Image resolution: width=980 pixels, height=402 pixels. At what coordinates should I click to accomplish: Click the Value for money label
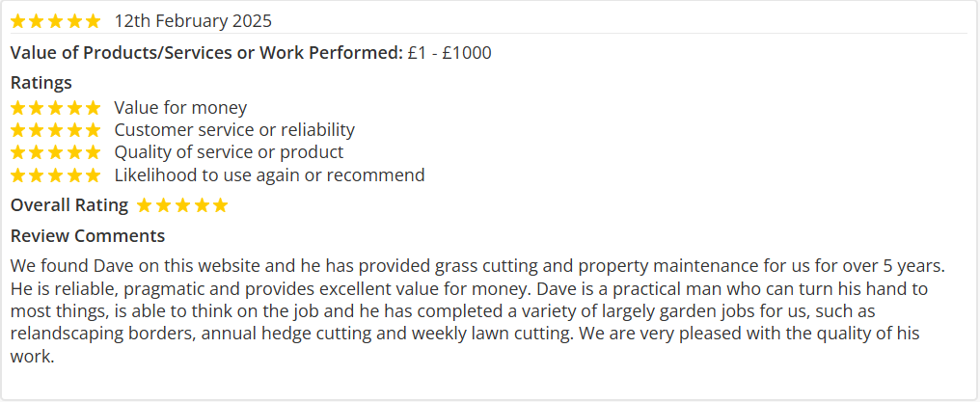click(x=180, y=108)
